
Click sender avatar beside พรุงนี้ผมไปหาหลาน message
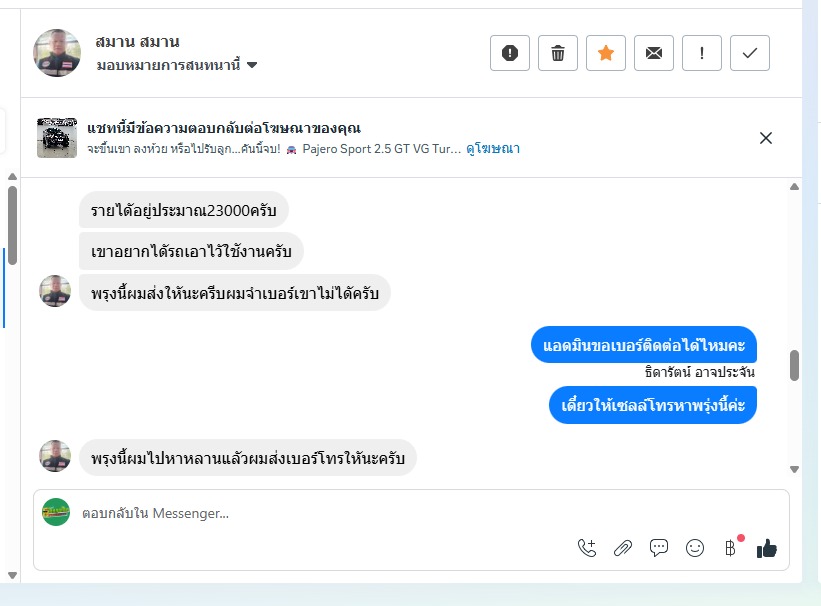(x=55, y=456)
